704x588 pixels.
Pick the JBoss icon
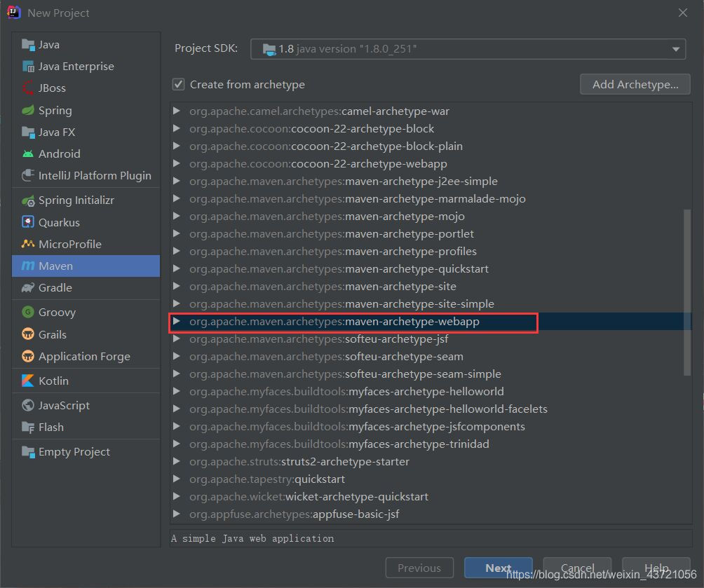[28, 88]
